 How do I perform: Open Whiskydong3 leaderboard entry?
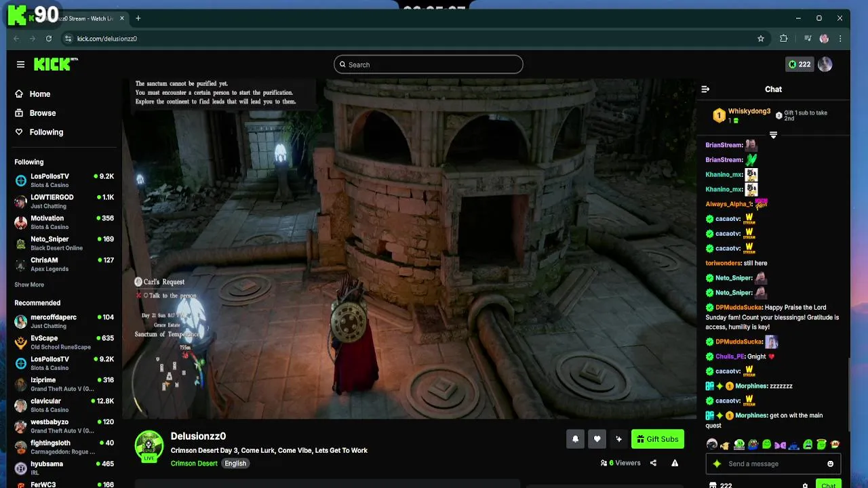click(x=742, y=115)
